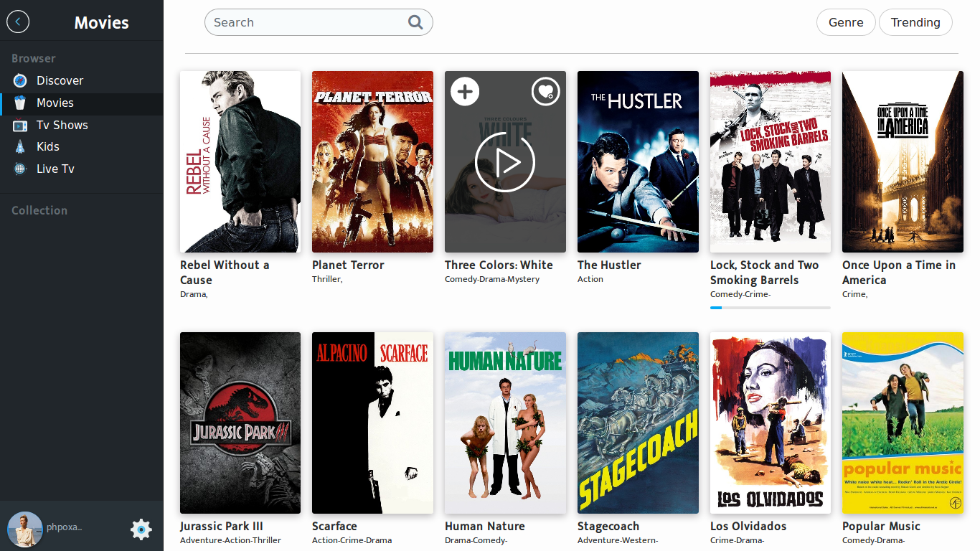
Task: Click the Three Colors: White title
Action: 499,265
